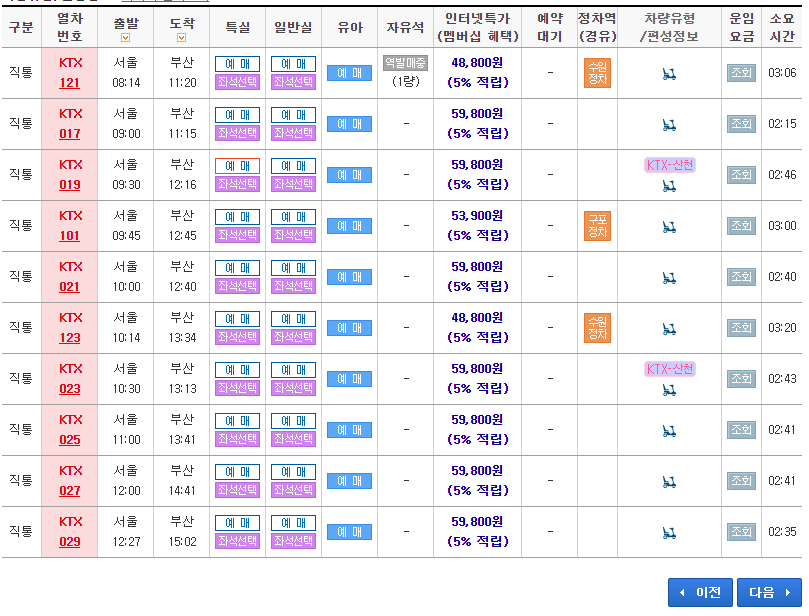Open train number 101 link
Viewport: 809px width, 616px height.
point(70,236)
